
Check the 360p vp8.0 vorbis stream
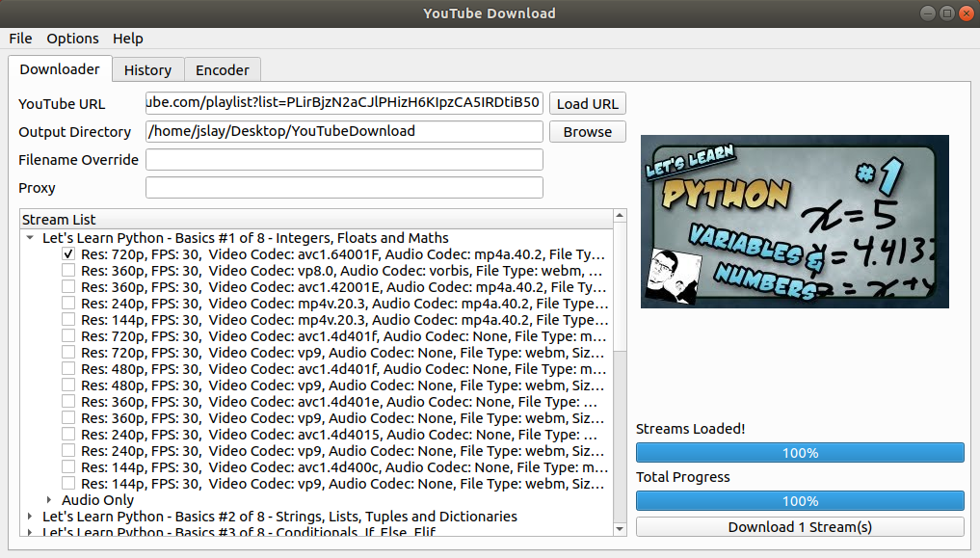[x=67, y=271]
